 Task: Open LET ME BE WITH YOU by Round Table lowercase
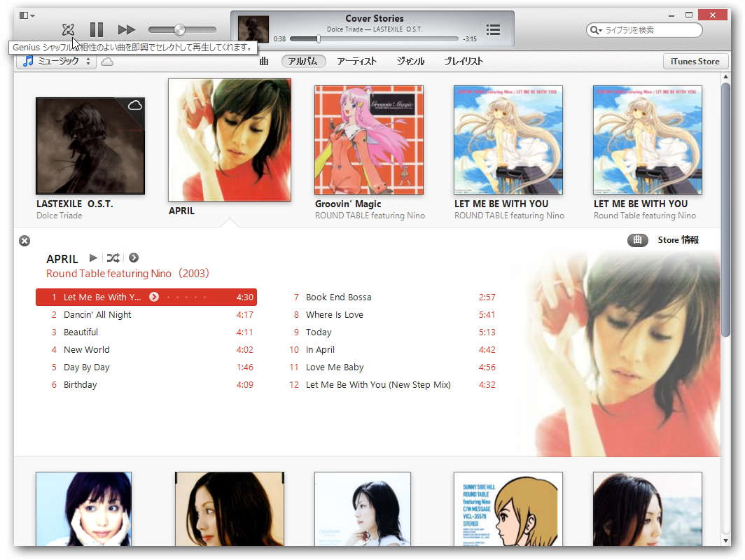[647, 140]
